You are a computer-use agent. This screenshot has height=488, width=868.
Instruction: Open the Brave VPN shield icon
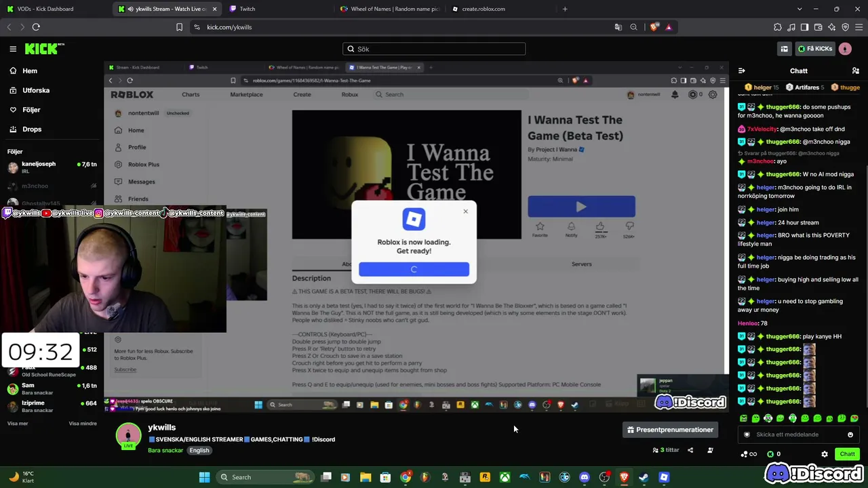pos(845,27)
